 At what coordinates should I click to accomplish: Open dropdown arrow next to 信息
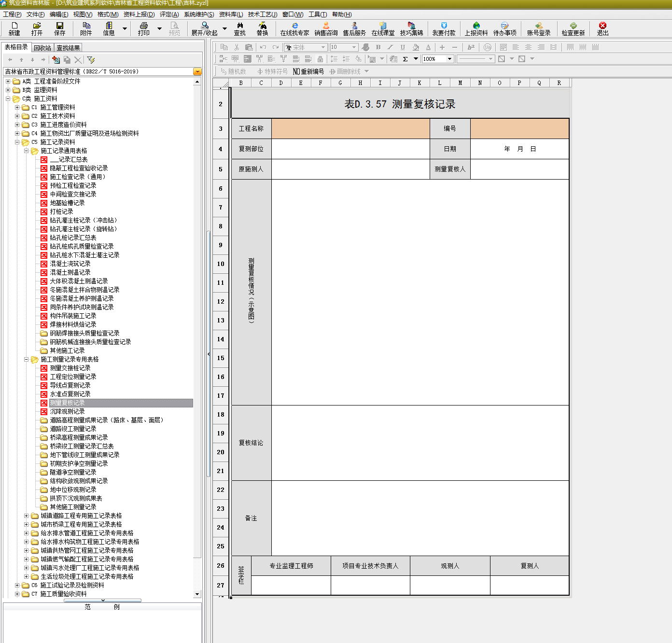pos(125,28)
